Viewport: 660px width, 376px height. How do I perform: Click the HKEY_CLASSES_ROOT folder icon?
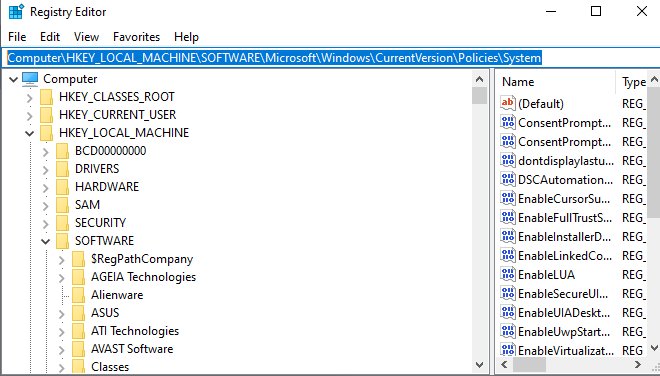pos(47,97)
